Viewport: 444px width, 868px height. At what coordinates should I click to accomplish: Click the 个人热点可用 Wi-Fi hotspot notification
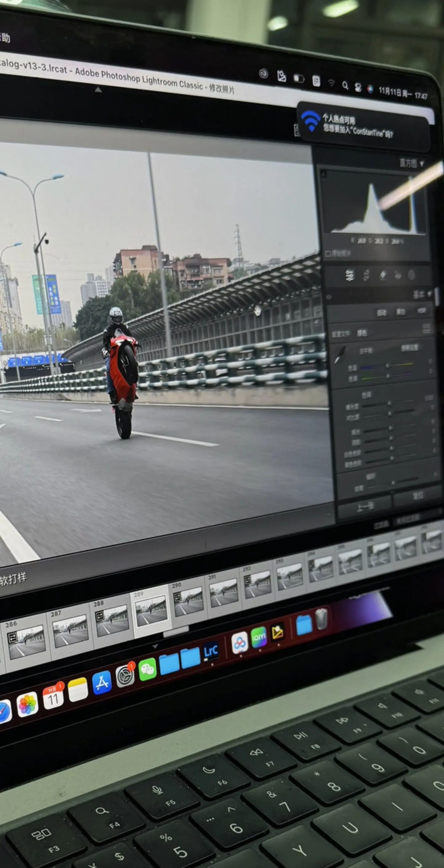[364, 126]
